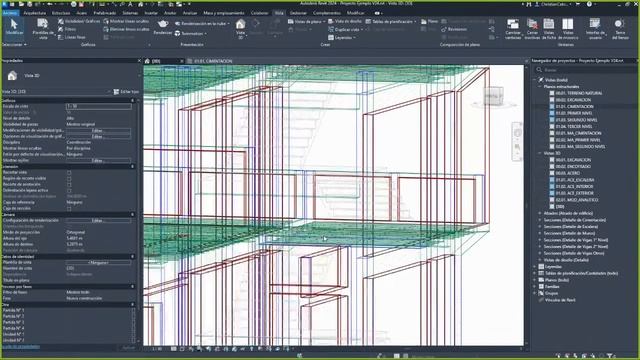Viewport: 640px width, 360px height.
Task: Open Seleccionar panel dropdown
Action: pos(15,44)
